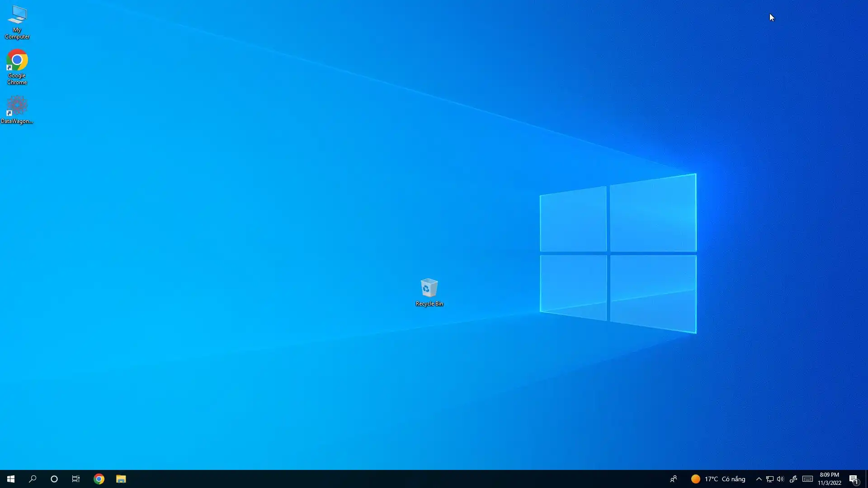Open Task View on the taskbar

(76, 479)
